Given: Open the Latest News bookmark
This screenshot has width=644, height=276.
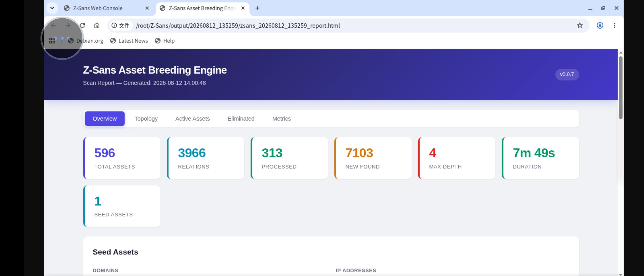Looking at the screenshot, I should coord(129,41).
